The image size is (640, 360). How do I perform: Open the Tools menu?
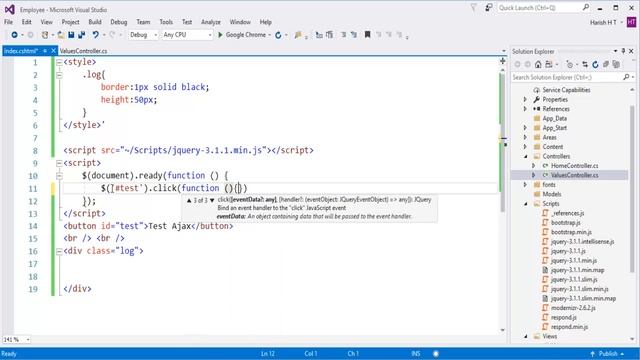(166, 22)
